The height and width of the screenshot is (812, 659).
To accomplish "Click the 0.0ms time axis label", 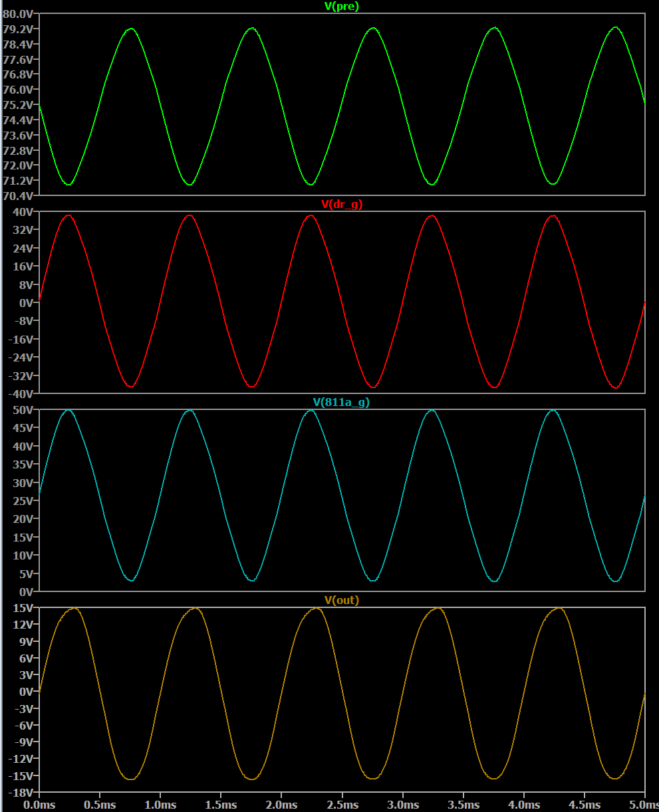I will pyautogui.click(x=39, y=805).
